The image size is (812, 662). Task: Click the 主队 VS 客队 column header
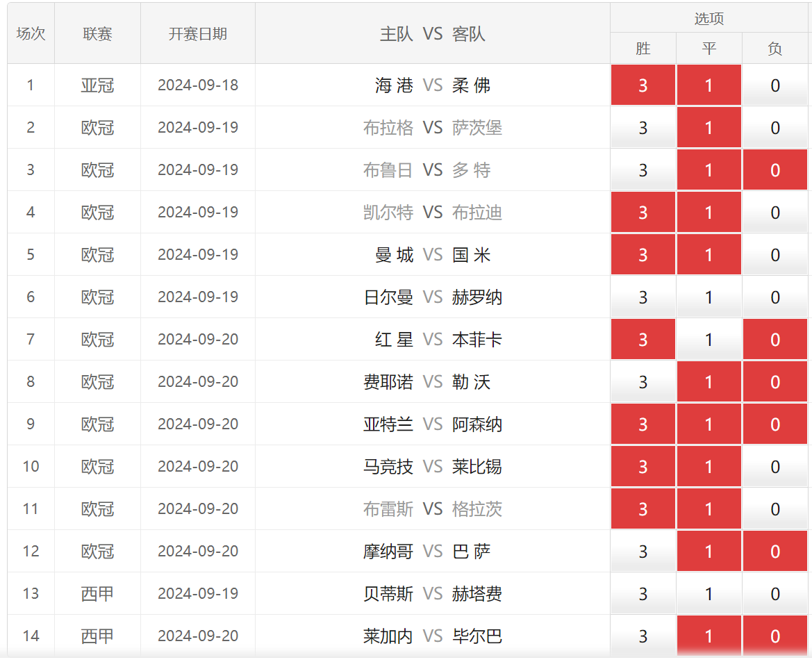point(433,33)
